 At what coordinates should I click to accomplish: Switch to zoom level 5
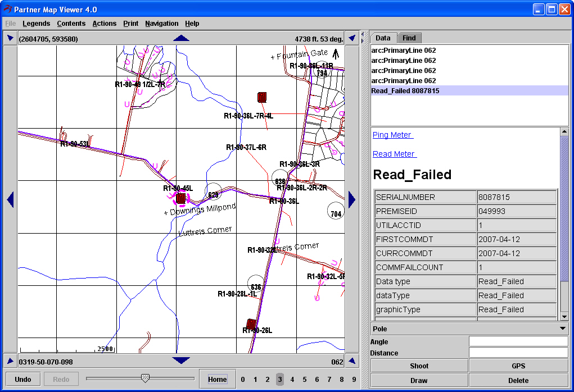coord(304,380)
